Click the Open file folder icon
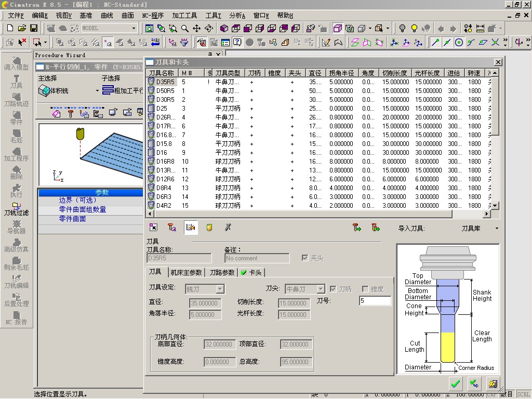Screen dimensions: 532x399 22,28
